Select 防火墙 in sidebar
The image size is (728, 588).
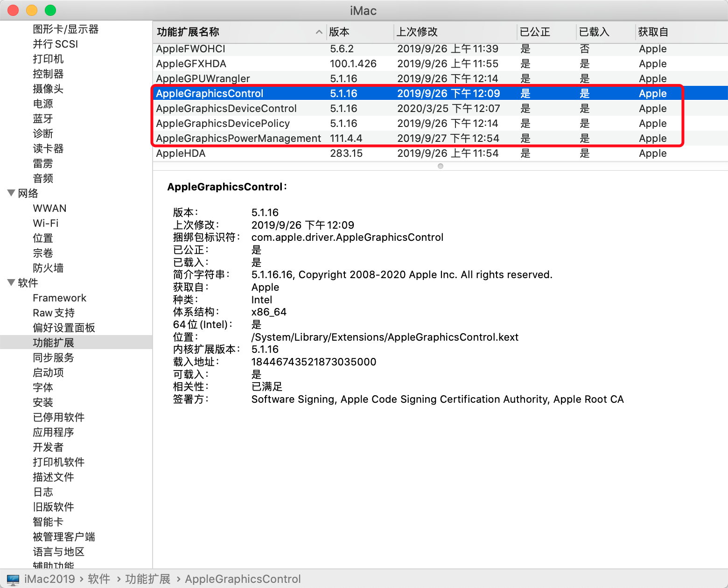click(48, 268)
